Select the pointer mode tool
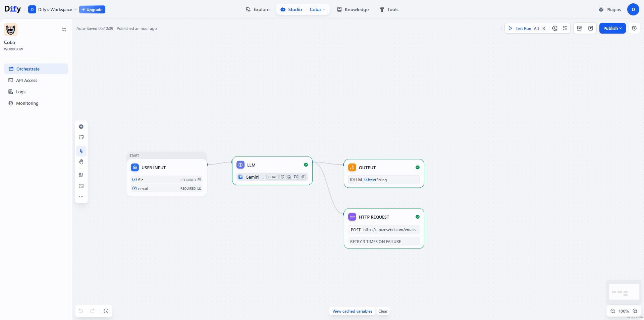 [x=81, y=151]
